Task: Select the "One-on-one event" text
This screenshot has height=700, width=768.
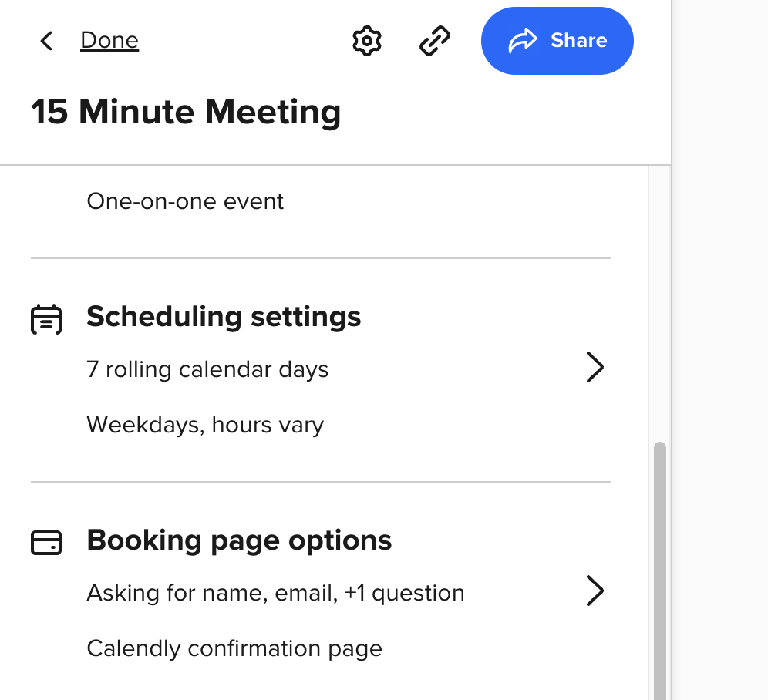Action: (x=185, y=202)
